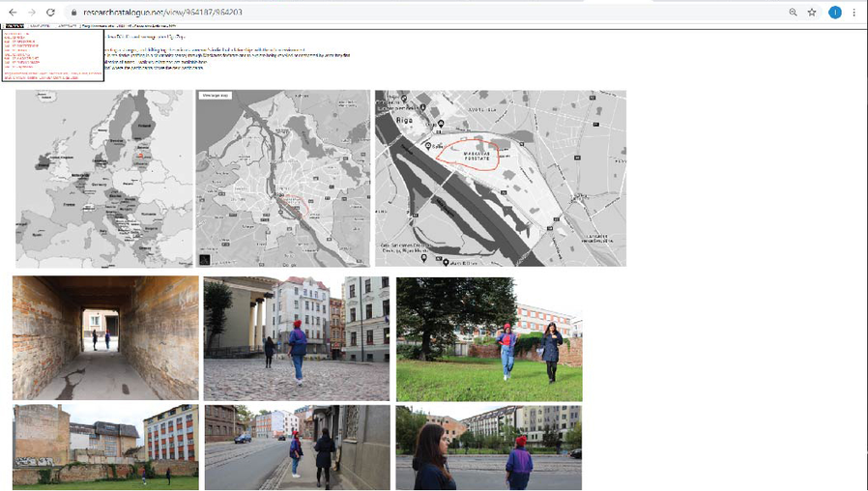Click the 'View larger map' button

click(216, 96)
